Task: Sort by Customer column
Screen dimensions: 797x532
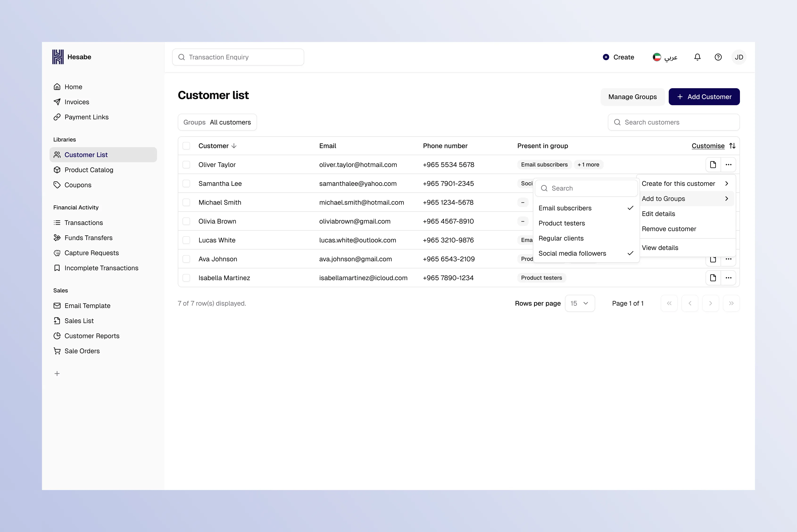Action: [217, 146]
